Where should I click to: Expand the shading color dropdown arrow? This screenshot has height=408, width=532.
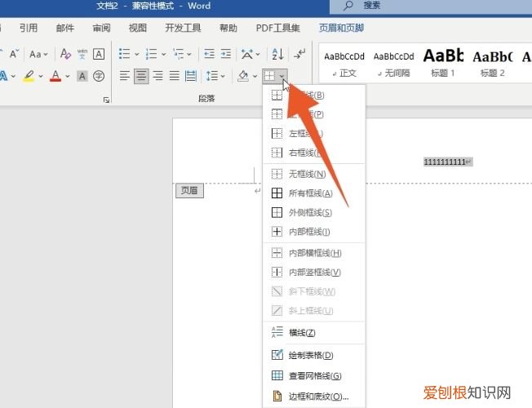click(x=255, y=76)
